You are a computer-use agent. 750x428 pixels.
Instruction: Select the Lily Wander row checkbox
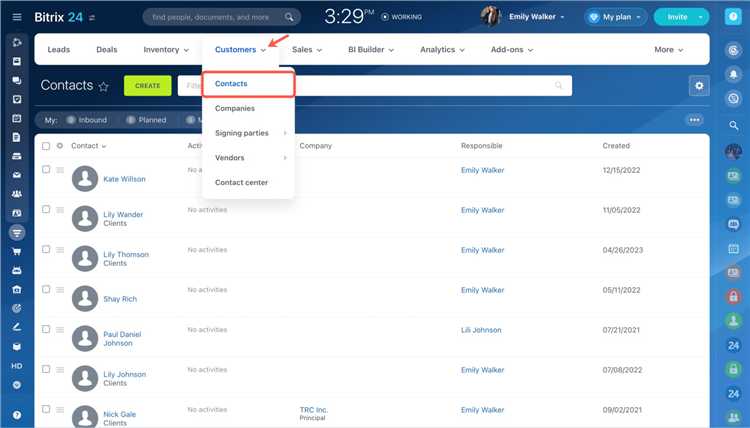tap(46, 209)
